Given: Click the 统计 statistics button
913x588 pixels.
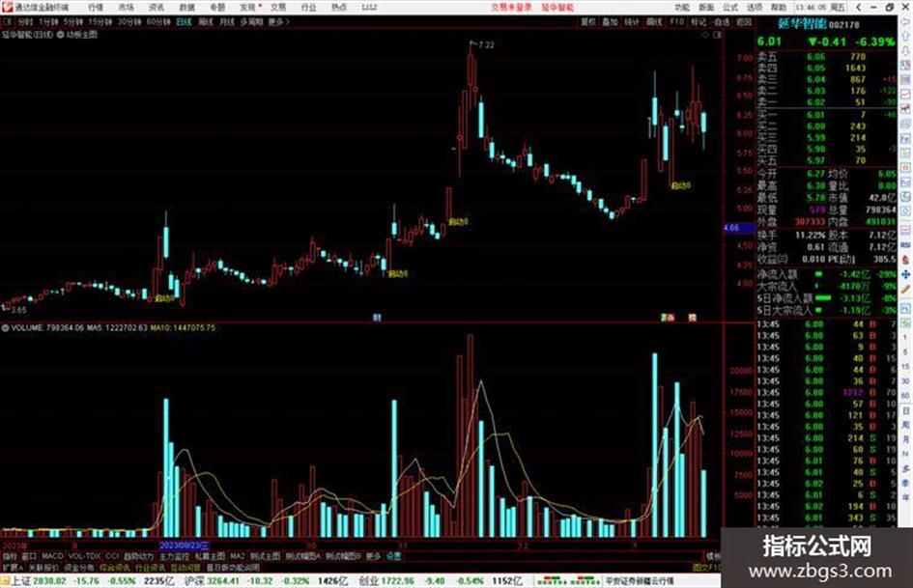Looking at the screenshot, I should click(632, 21).
